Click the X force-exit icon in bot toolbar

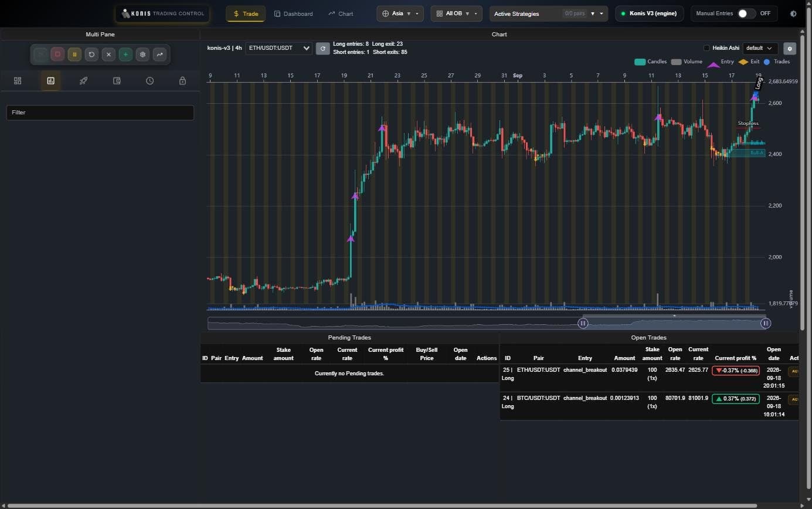(x=108, y=55)
